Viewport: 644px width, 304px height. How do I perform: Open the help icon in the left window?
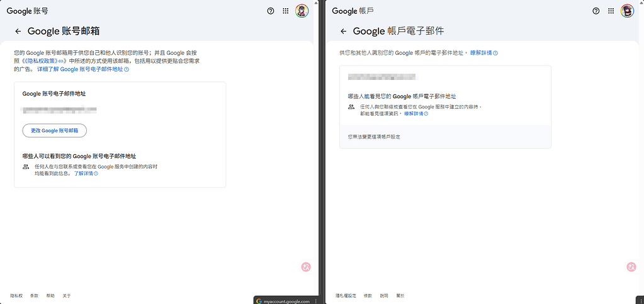point(270,11)
